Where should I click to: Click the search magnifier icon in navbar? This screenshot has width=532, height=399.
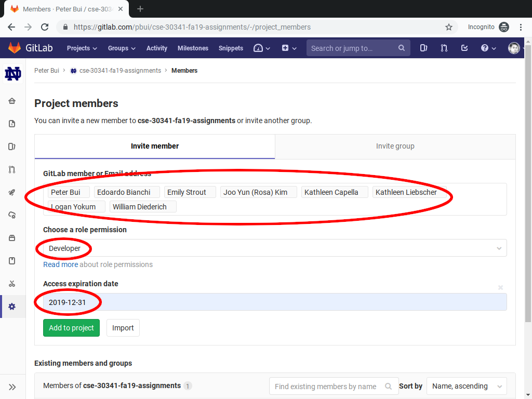click(x=402, y=48)
